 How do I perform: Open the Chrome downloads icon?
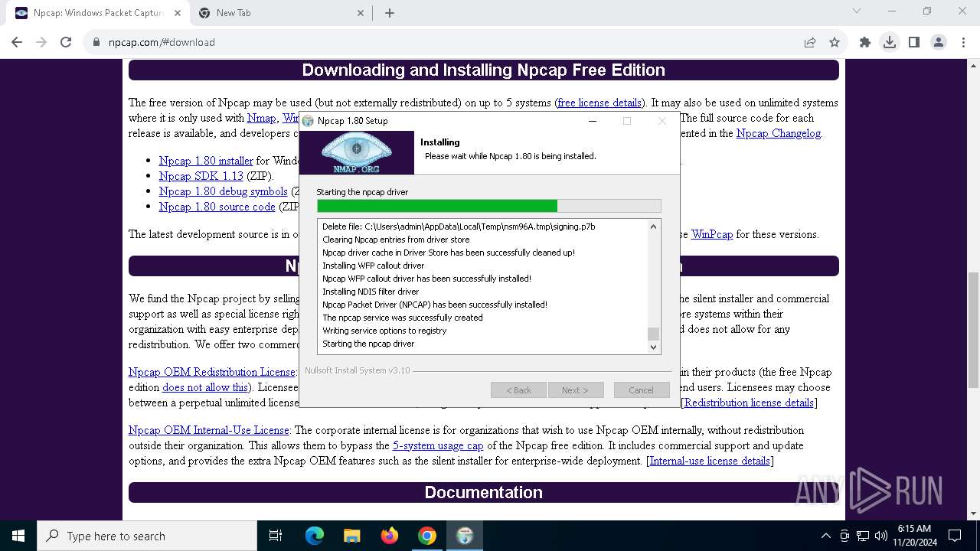890,42
